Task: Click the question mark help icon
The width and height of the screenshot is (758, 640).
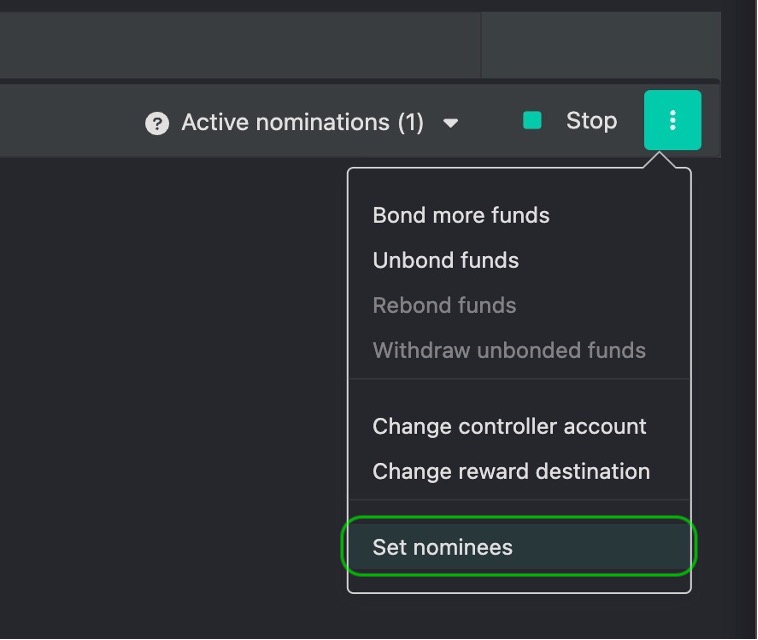Action: pos(156,123)
